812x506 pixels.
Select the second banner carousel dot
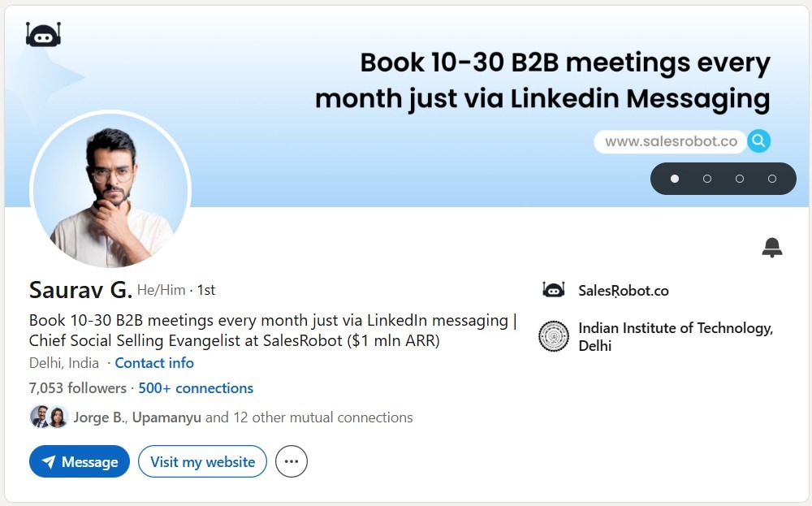pos(707,179)
